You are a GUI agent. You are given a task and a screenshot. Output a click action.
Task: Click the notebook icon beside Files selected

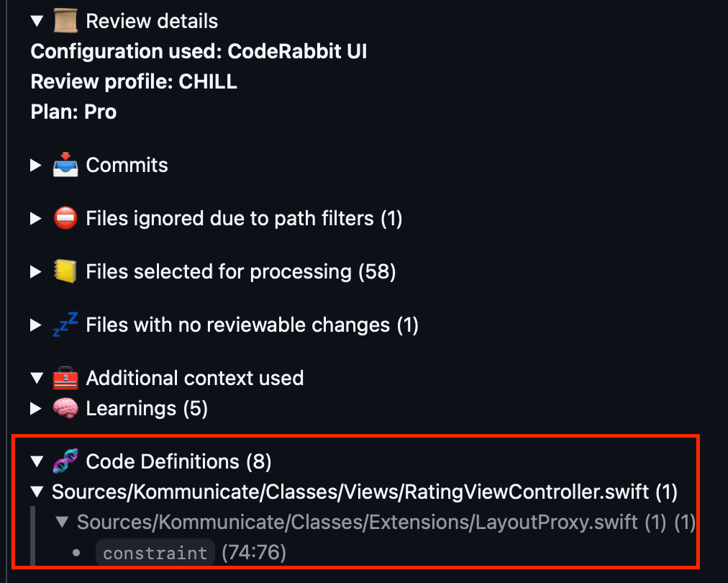65,271
